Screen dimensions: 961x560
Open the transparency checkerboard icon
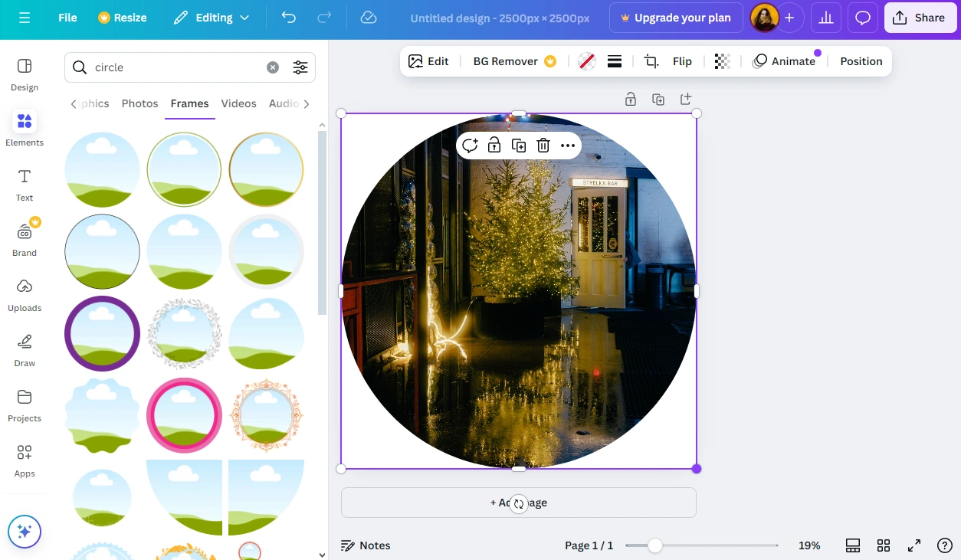(x=722, y=61)
